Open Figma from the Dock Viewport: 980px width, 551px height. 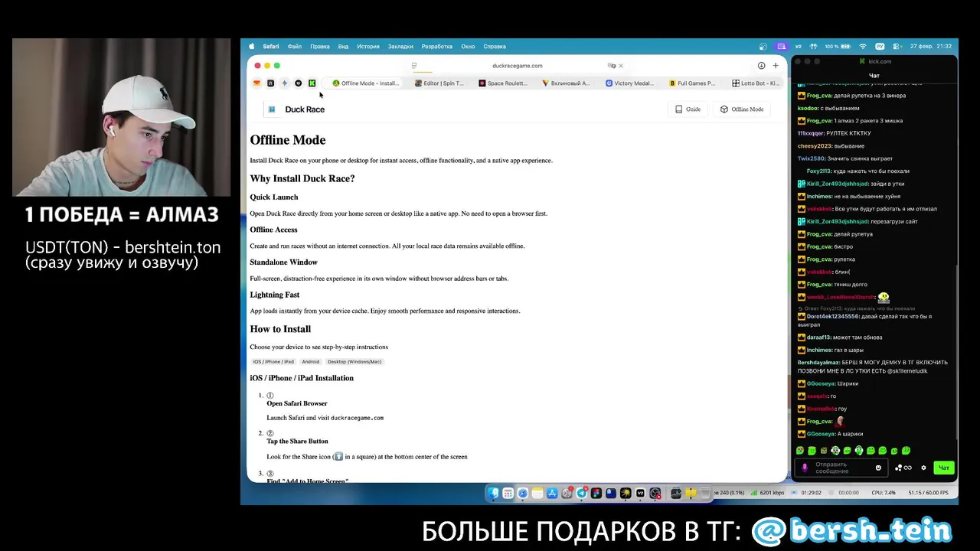[x=596, y=494]
